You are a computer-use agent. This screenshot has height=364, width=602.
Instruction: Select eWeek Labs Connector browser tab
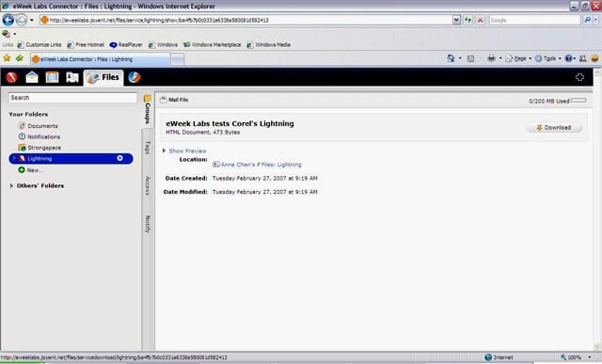pos(101,59)
